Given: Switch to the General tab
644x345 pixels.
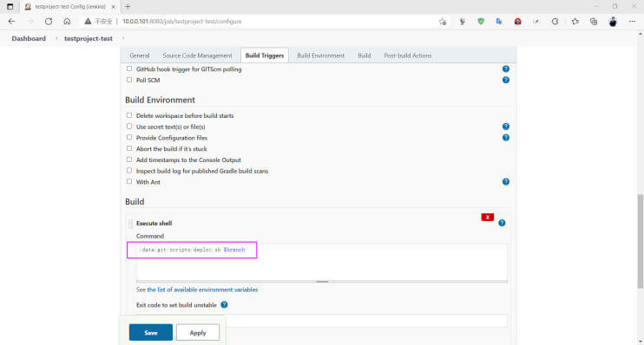Looking at the screenshot, I should (x=139, y=55).
